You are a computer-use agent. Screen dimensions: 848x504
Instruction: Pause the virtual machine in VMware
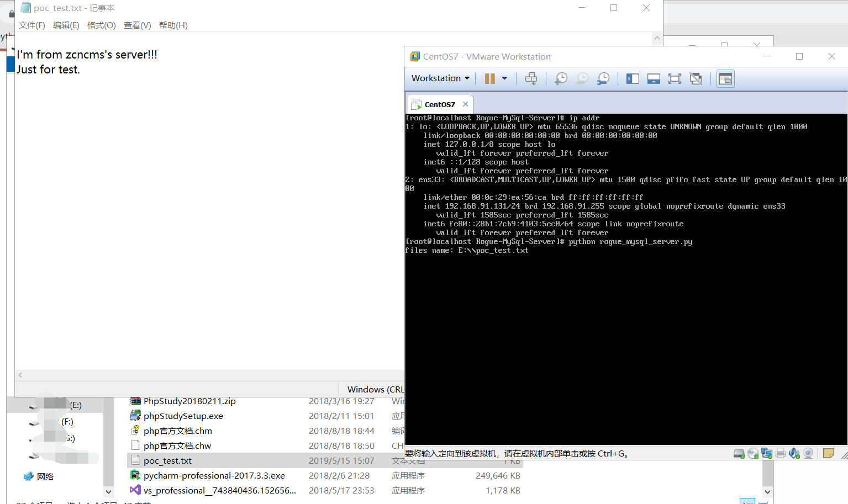pos(489,78)
